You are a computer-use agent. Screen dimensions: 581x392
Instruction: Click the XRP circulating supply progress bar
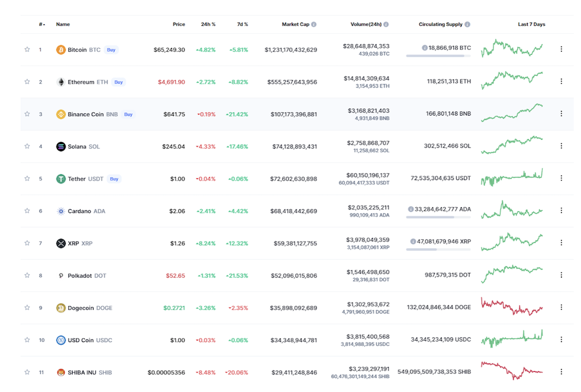tap(438, 250)
